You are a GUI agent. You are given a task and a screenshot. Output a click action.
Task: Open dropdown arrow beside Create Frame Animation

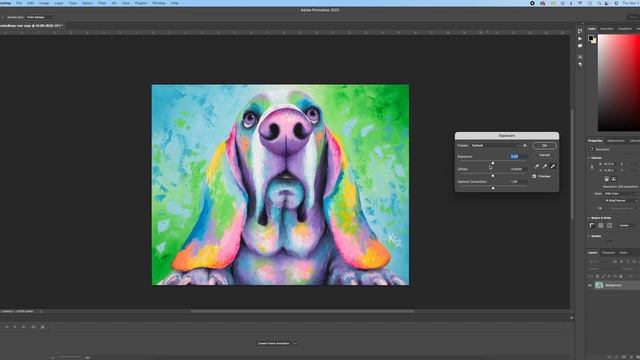coord(295,344)
